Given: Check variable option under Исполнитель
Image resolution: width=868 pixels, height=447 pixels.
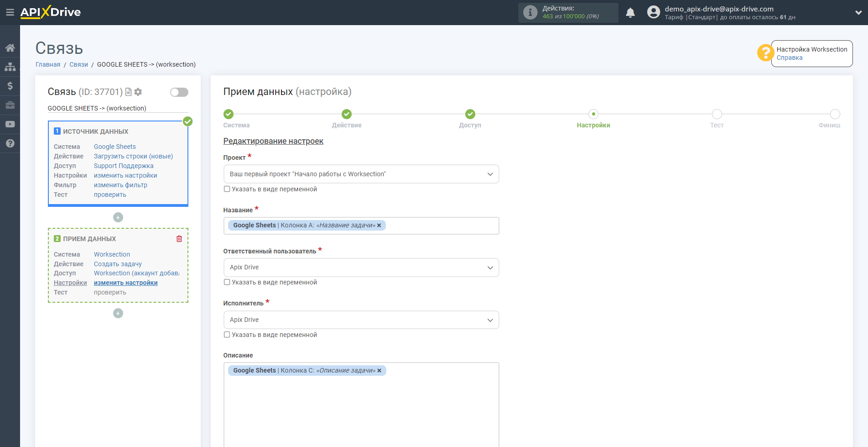Looking at the screenshot, I should click(x=227, y=335).
